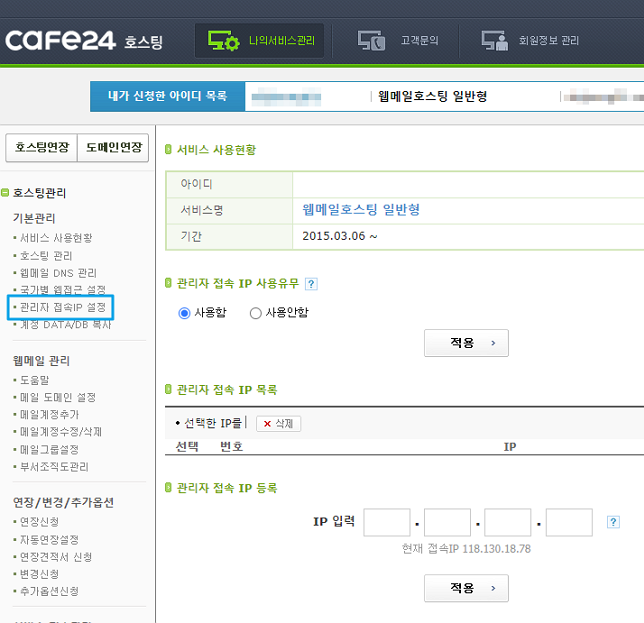
Task: Select the 사용안함 radio button
Action: 256,313
